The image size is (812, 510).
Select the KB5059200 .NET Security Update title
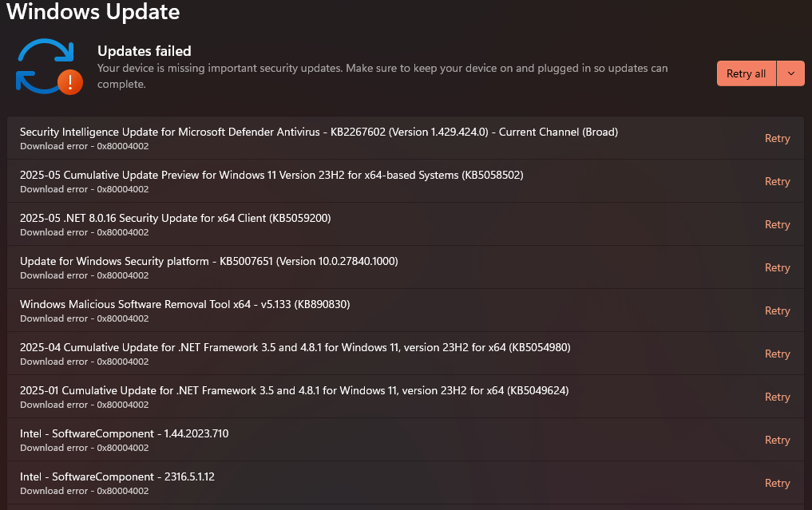(x=175, y=218)
